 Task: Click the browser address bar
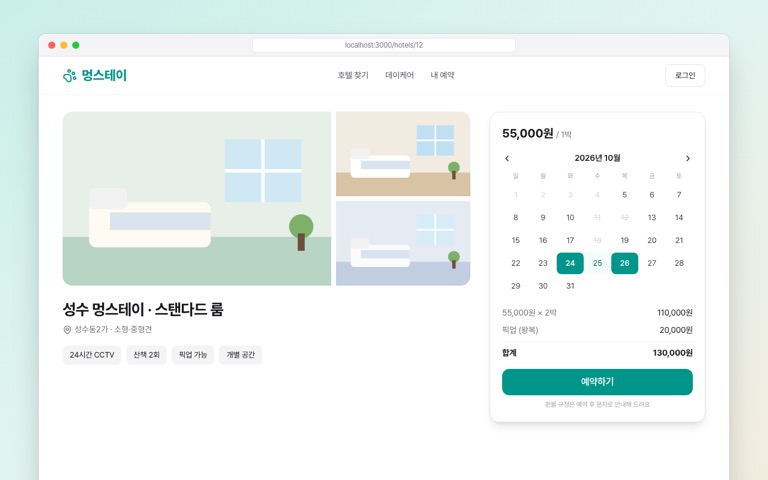384,45
